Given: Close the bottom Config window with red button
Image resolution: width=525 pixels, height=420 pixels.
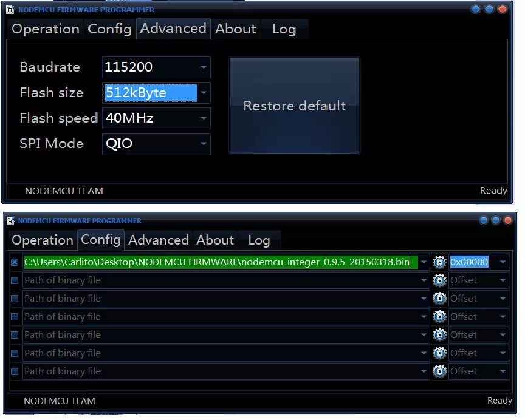Looking at the screenshot, I should click(508, 220).
